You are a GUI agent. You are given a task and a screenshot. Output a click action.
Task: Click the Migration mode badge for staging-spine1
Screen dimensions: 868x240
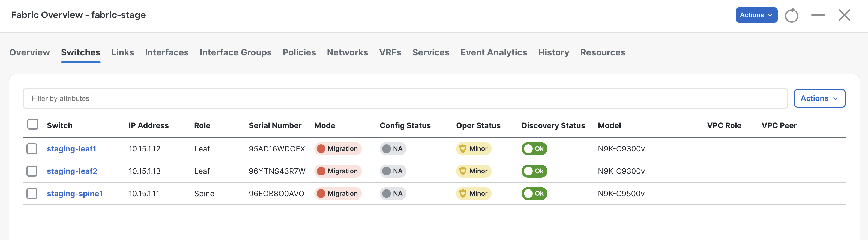pyautogui.click(x=338, y=194)
